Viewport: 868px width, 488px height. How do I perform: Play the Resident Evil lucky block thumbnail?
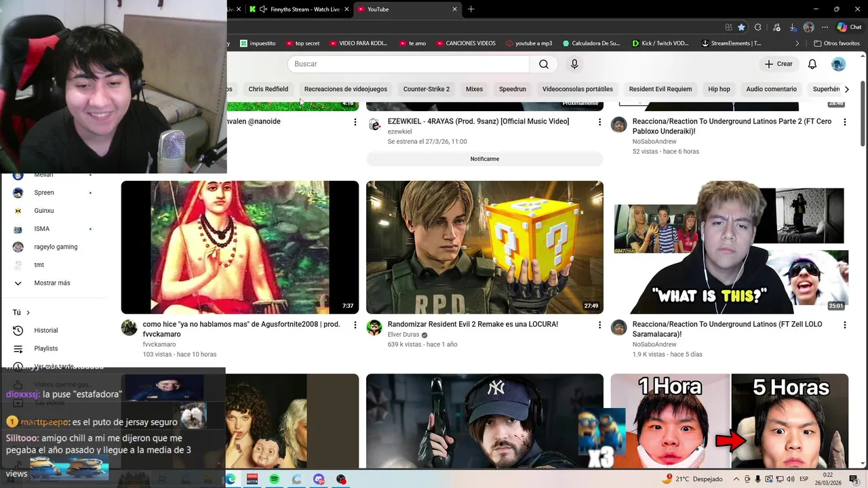(x=485, y=247)
